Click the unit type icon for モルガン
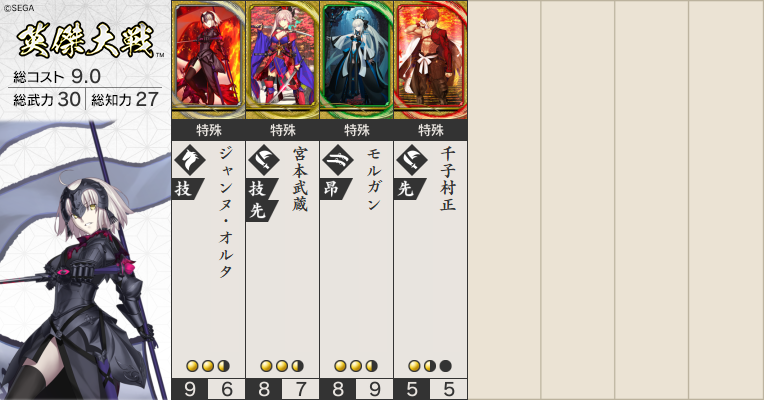This screenshot has width=764, height=400. tap(338, 160)
